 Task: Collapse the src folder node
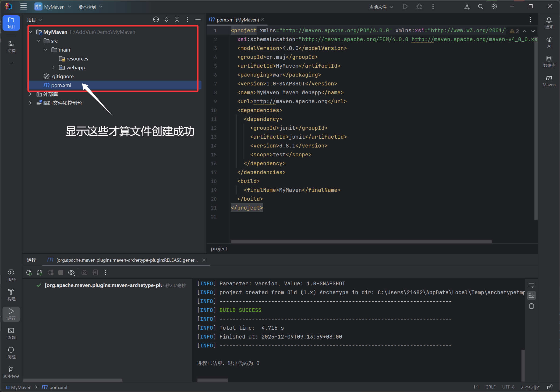click(x=38, y=41)
